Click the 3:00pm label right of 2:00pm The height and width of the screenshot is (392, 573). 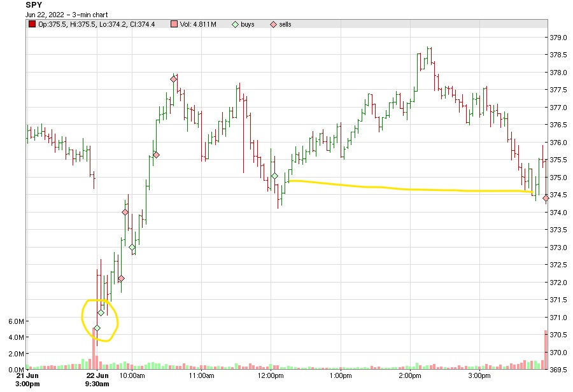point(479,375)
